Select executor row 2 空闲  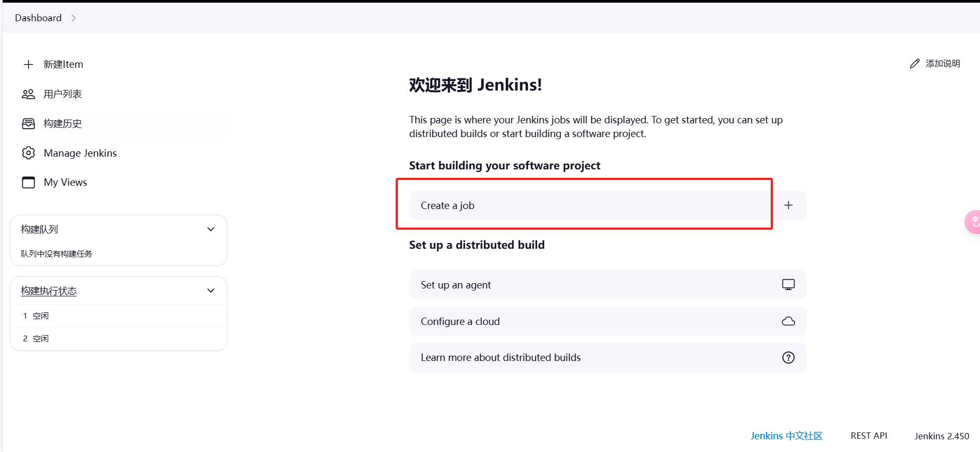[119, 339]
